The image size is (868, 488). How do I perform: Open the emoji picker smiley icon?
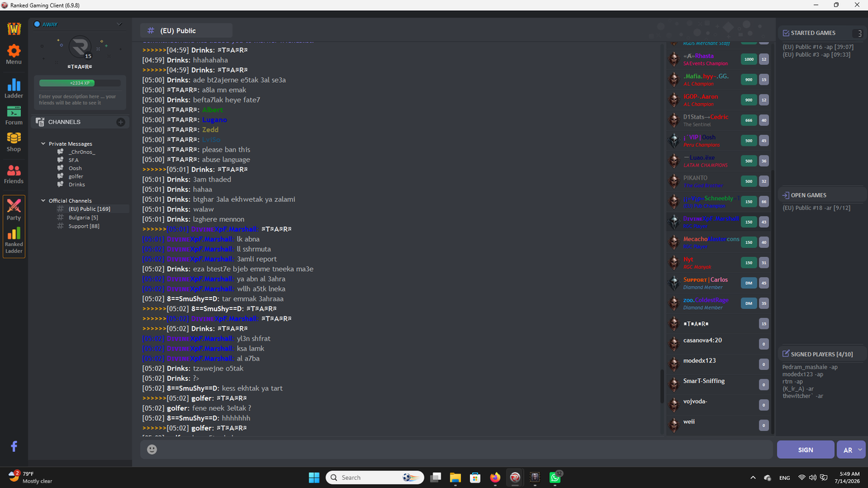152,449
